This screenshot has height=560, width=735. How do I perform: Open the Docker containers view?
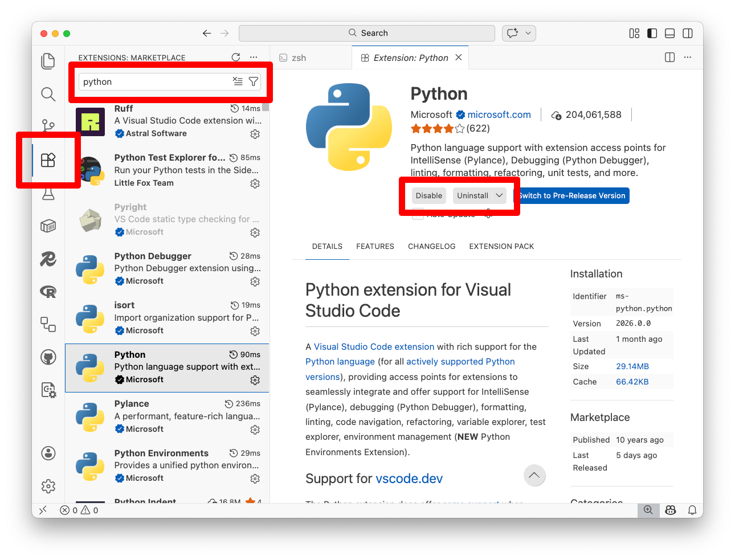pyautogui.click(x=48, y=226)
